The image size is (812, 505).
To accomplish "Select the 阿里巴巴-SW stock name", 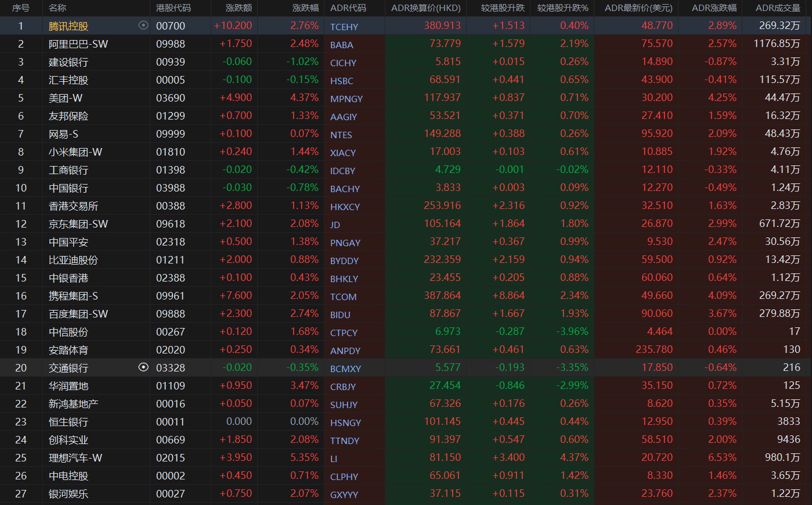I will click(78, 44).
